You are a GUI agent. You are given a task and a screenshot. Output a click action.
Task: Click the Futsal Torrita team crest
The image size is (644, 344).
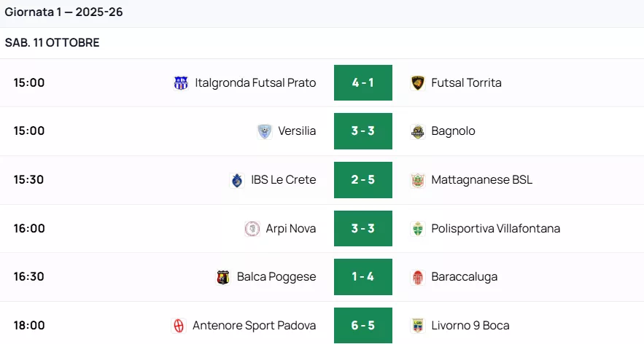point(418,83)
